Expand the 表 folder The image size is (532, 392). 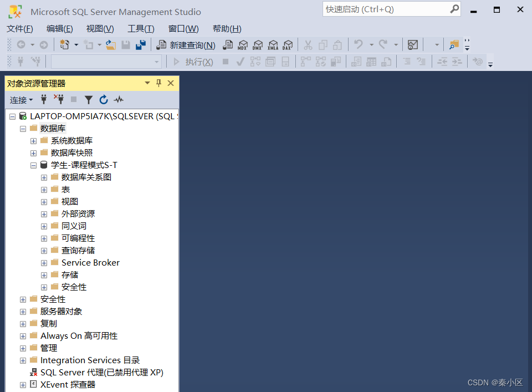(44, 190)
